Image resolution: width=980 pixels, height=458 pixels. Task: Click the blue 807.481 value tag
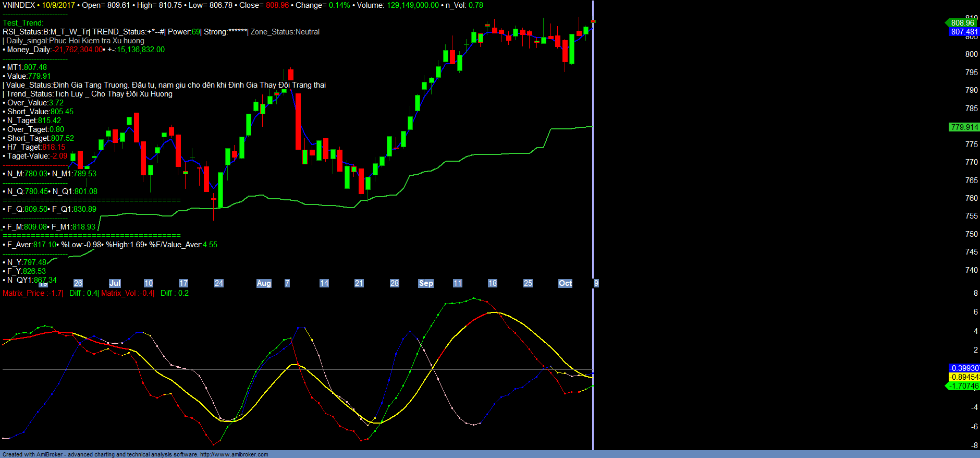[x=964, y=32]
